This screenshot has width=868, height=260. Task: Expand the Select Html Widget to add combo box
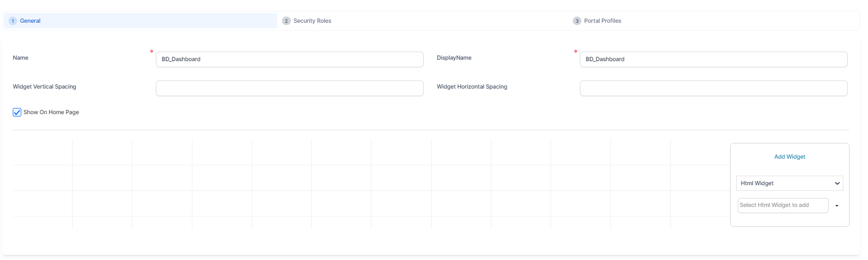tap(783, 205)
